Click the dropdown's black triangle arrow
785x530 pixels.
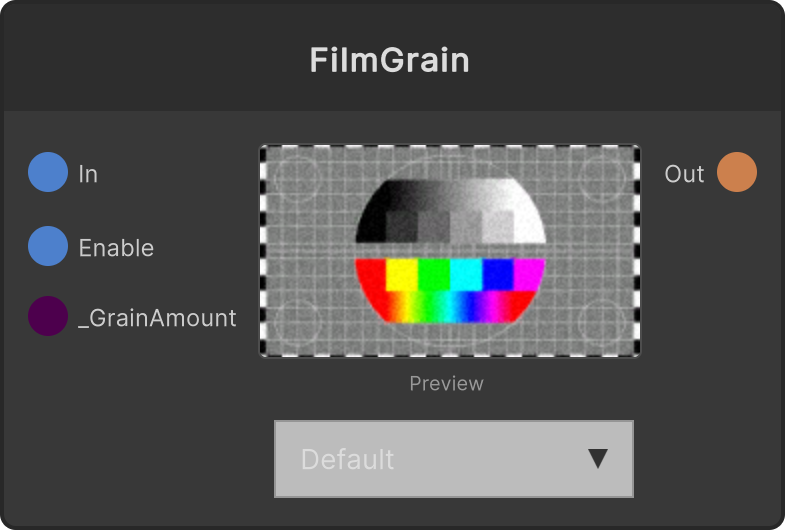[598, 458]
